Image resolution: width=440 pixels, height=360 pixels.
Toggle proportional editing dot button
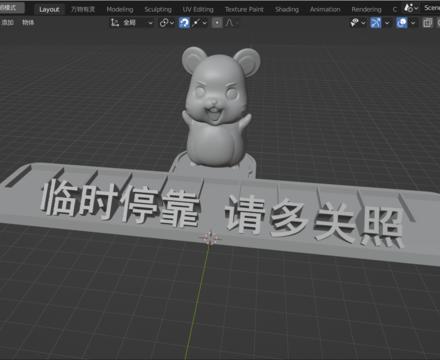[x=217, y=23]
